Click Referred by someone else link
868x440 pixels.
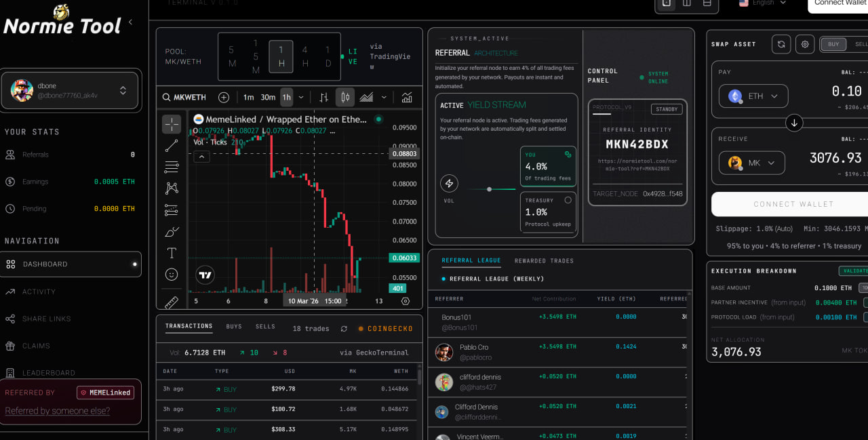[57, 411]
